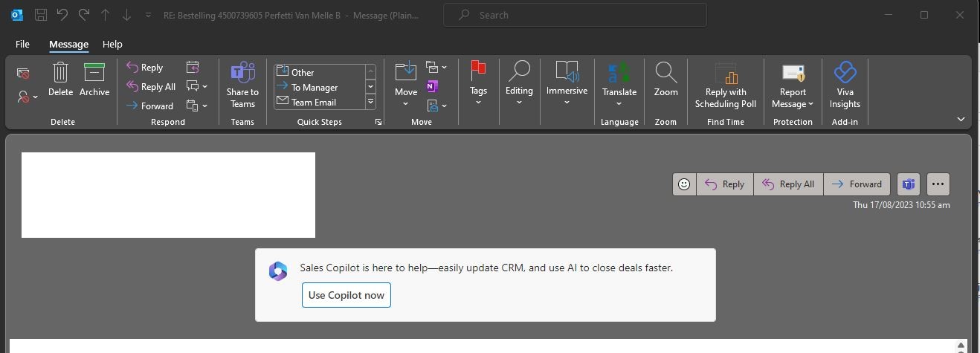Click Forward button in message header
This screenshot has height=353, width=980.
(857, 184)
